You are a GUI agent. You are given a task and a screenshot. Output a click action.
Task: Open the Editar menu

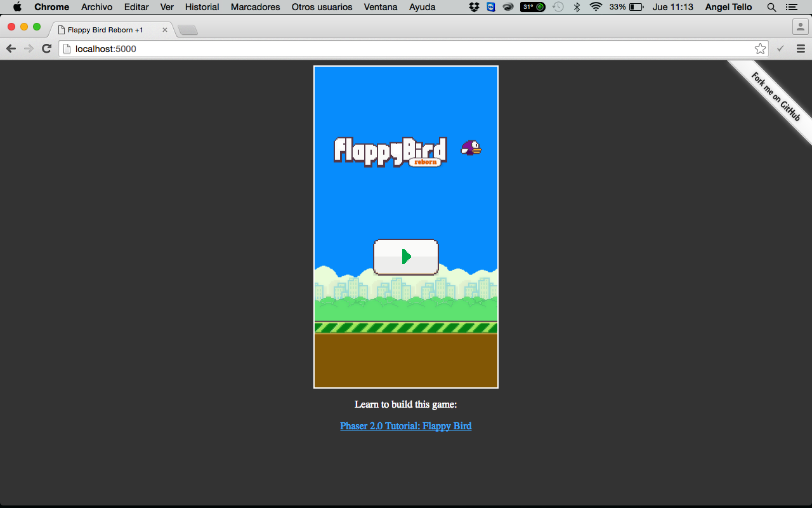tap(136, 7)
